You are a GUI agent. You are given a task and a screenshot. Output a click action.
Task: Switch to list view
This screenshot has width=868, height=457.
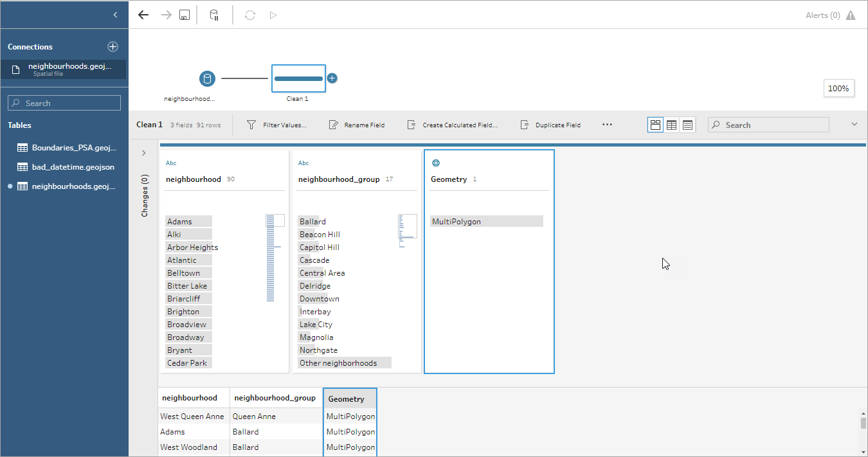click(x=687, y=125)
